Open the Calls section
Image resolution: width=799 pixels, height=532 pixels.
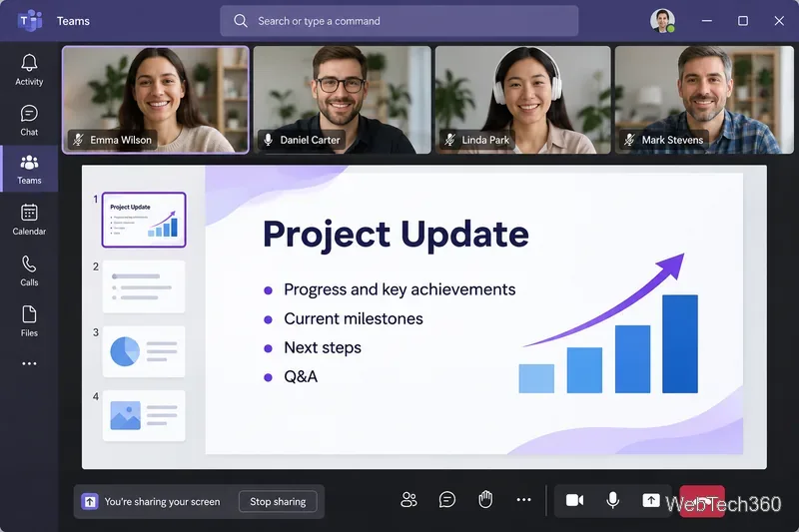click(29, 270)
